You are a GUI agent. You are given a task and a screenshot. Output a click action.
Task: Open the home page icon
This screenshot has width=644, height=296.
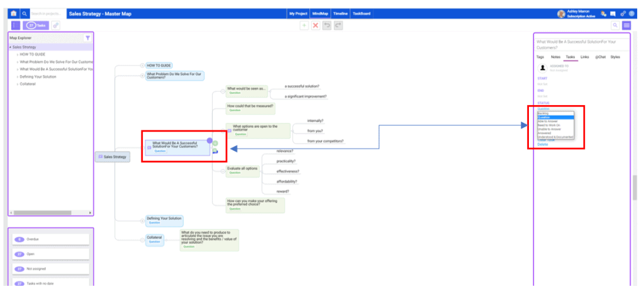tap(14, 14)
